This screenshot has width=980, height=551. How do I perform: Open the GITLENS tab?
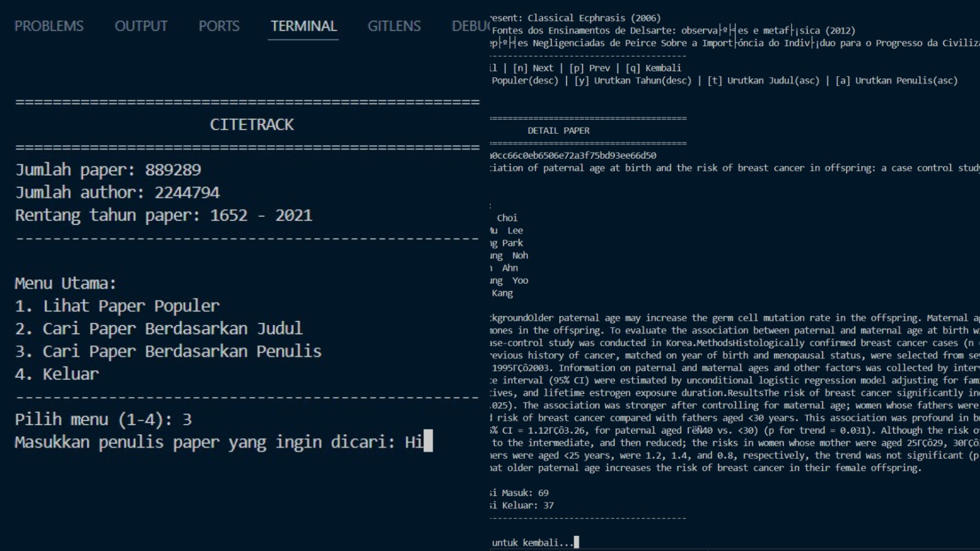394,26
